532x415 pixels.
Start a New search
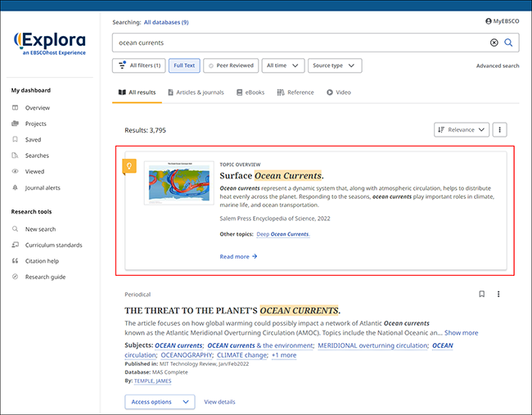click(40, 229)
